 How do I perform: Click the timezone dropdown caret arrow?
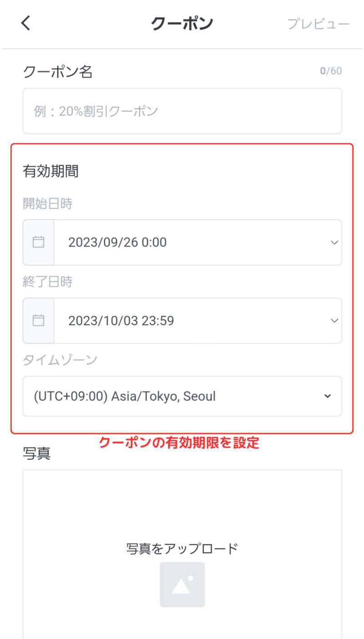click(x=327, y=396)
